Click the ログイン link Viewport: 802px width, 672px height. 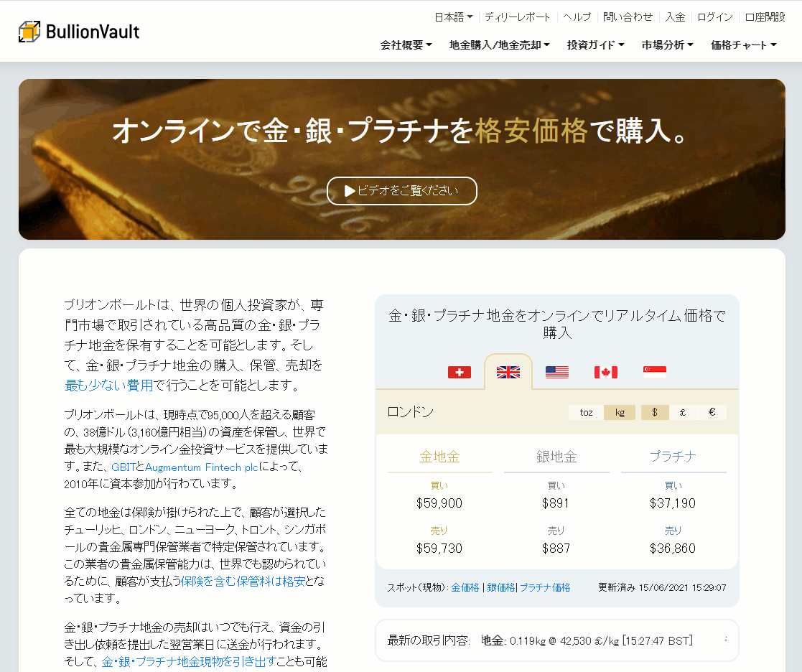pos(715,17)
